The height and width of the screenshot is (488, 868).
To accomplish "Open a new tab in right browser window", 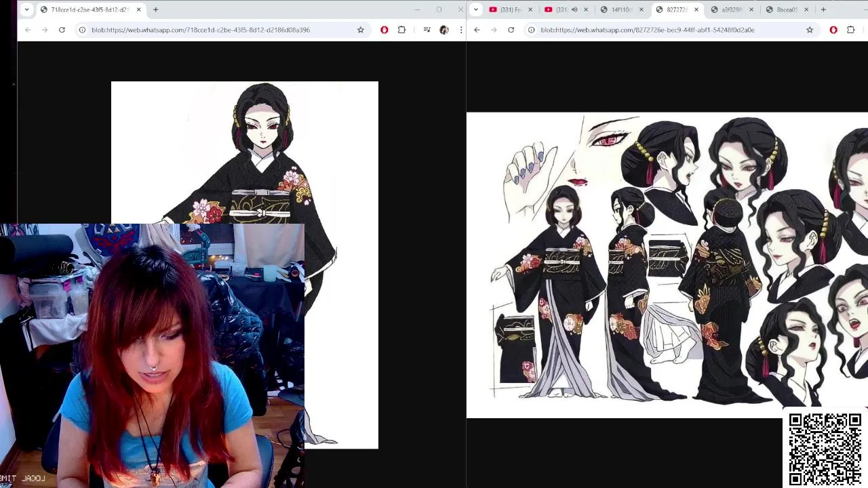I will (823, 9).
